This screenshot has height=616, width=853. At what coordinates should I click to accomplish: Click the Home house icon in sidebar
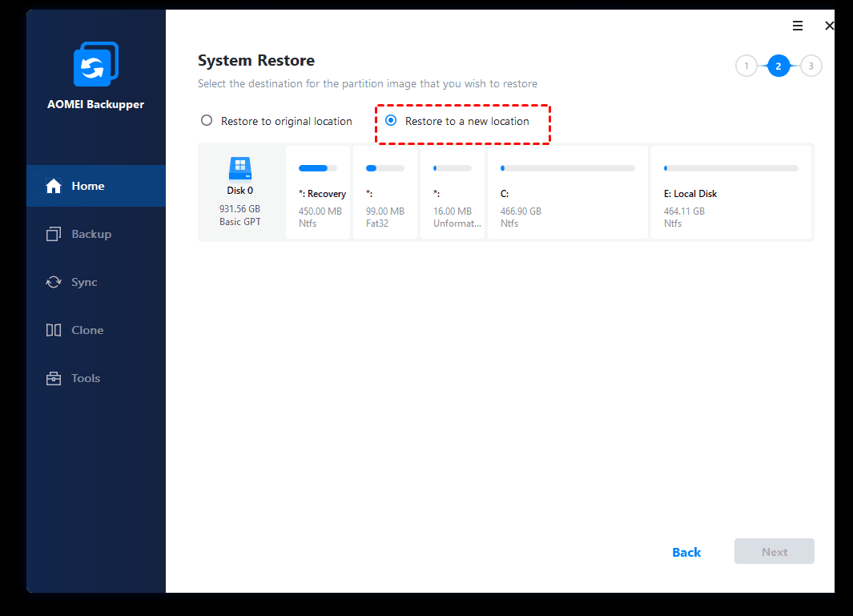coord(54,186)
